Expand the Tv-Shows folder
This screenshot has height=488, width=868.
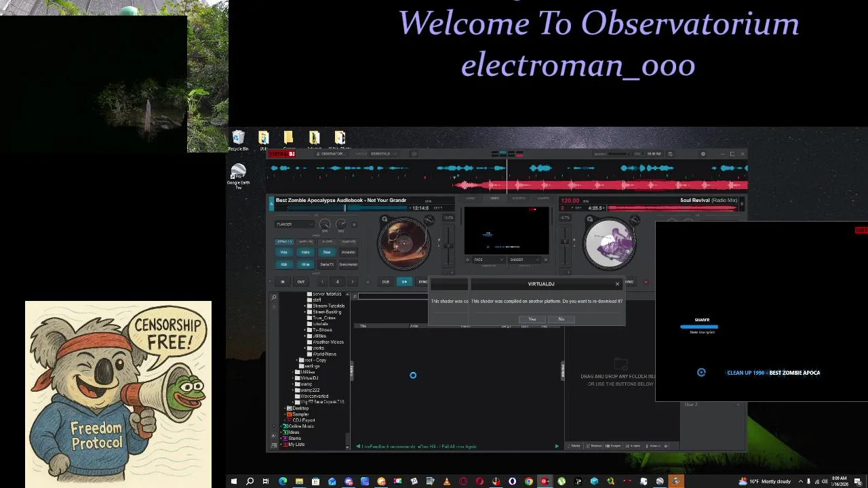pyautogui.click(x=306, y=330)
